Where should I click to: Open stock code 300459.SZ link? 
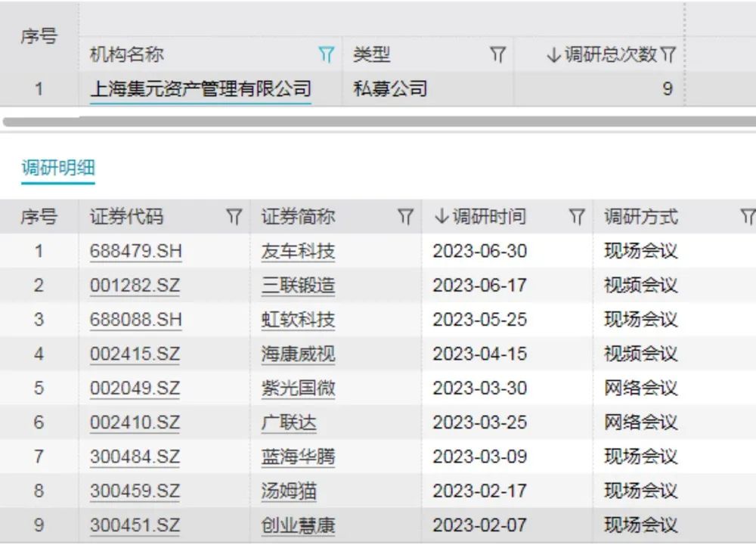[x=135, y=491]
